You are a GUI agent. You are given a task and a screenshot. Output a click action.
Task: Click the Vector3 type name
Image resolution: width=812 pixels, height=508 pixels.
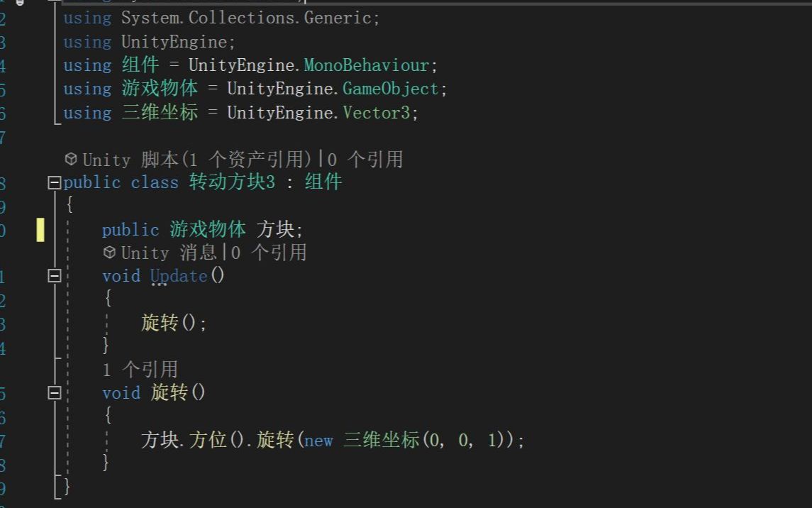(376, 113)
